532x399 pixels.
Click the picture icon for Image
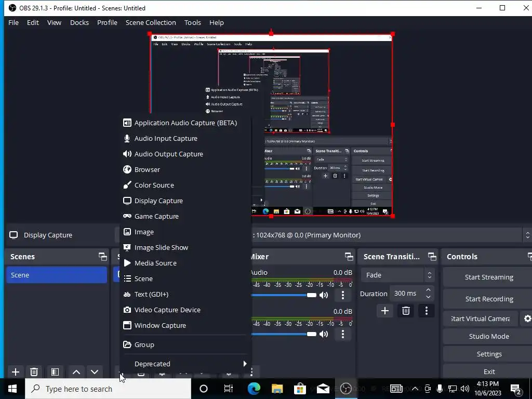127,232
